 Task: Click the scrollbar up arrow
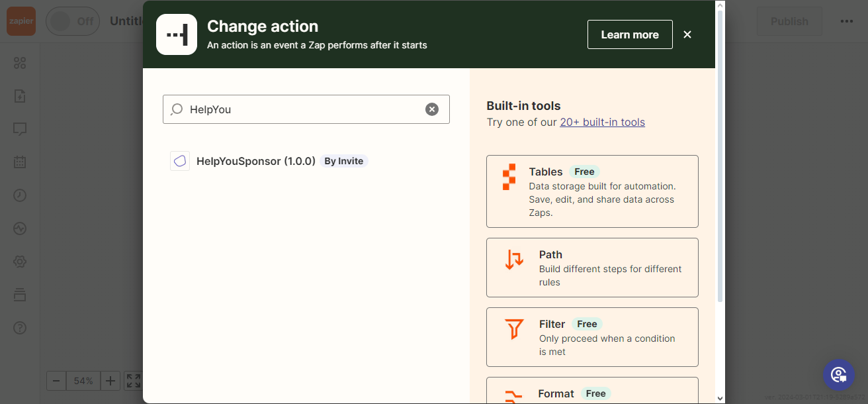point(720,5)
